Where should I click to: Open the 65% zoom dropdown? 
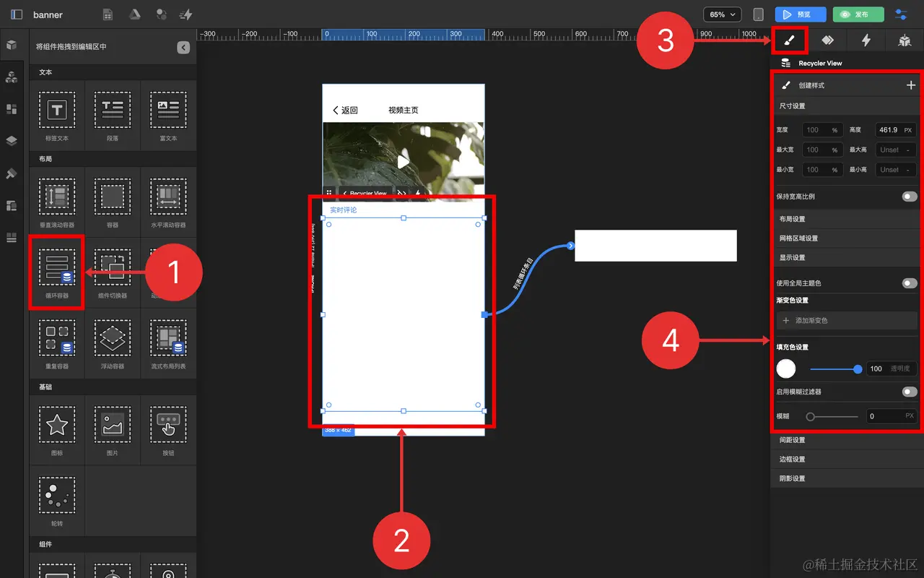tap(723, 14)
